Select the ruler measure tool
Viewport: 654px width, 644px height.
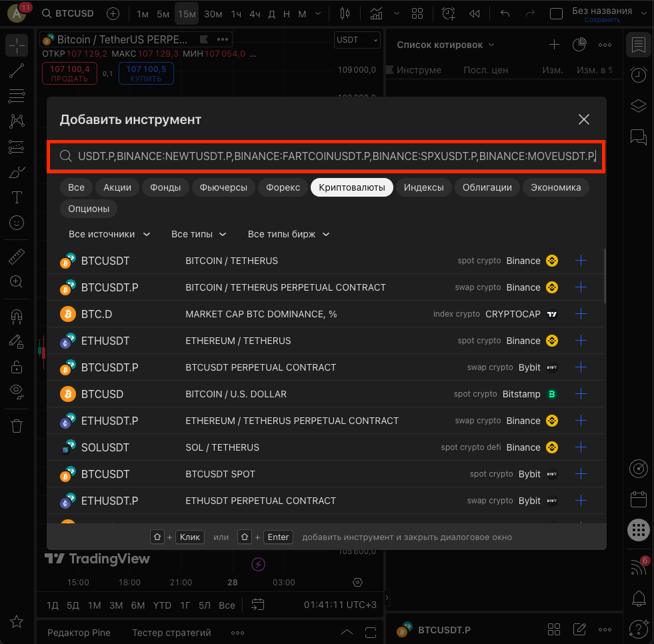(17, 257)
